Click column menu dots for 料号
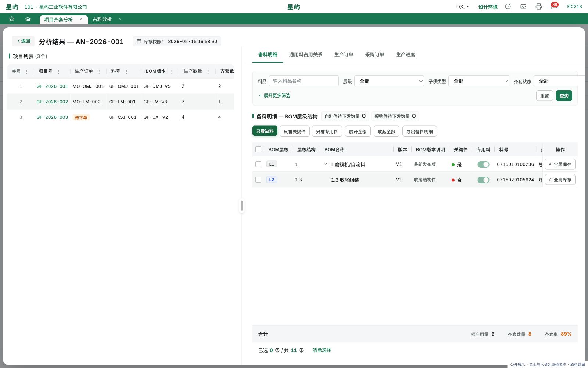 (x=126, y=71)
